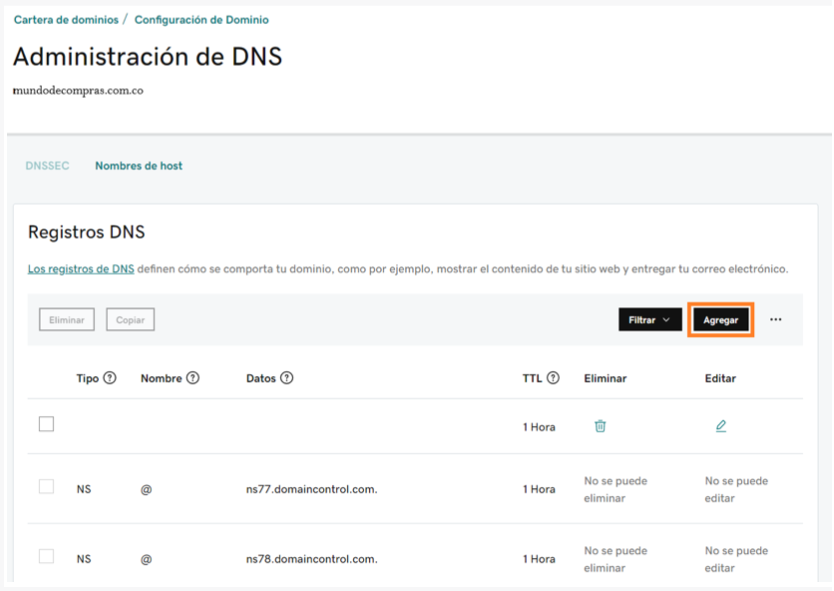Click the @ name in the ns78 row
This screenshot has height=591, width=834.
tap(146, 559)
